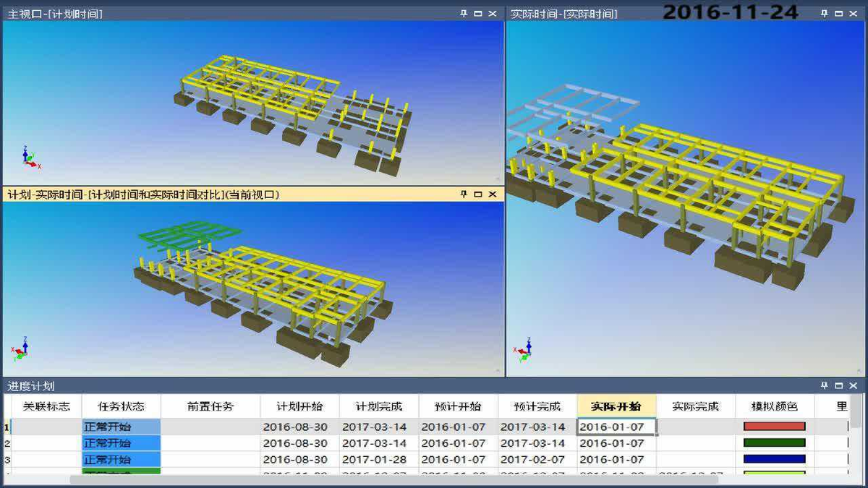The image size is (868, 488).
Task: Toggle pin on 计划-实际时间 comparison panel
Action: tap(464, 194)
